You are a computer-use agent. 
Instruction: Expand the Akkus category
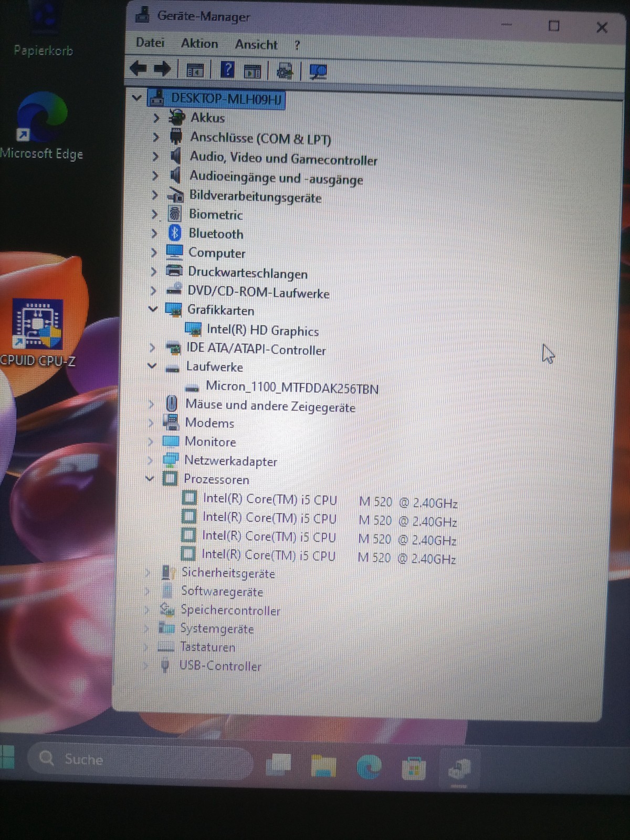[x=156, y=118]
